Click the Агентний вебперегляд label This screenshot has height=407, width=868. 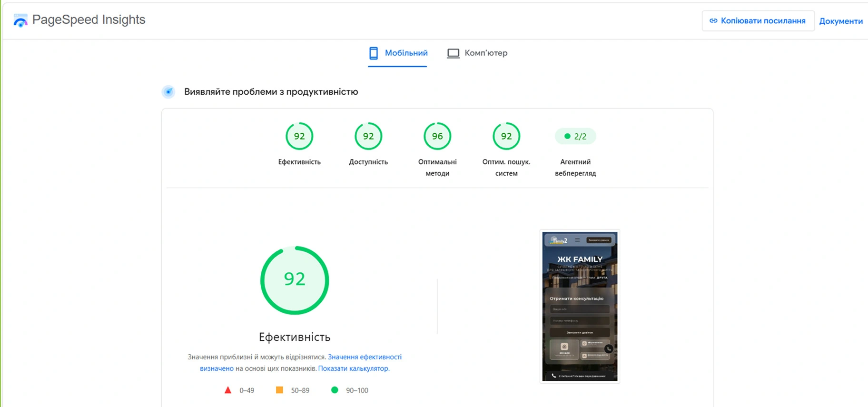tap(575, 168)
